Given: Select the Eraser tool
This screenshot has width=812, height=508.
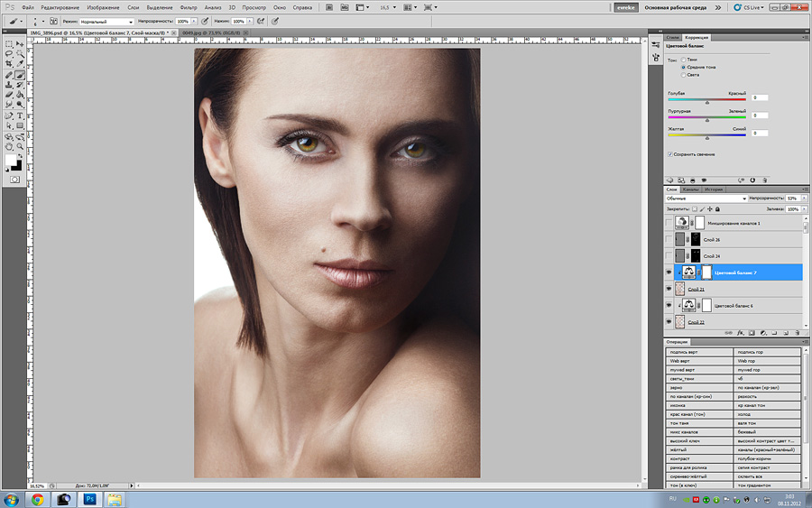Looking at the screenshot, I should coord(9,95).
